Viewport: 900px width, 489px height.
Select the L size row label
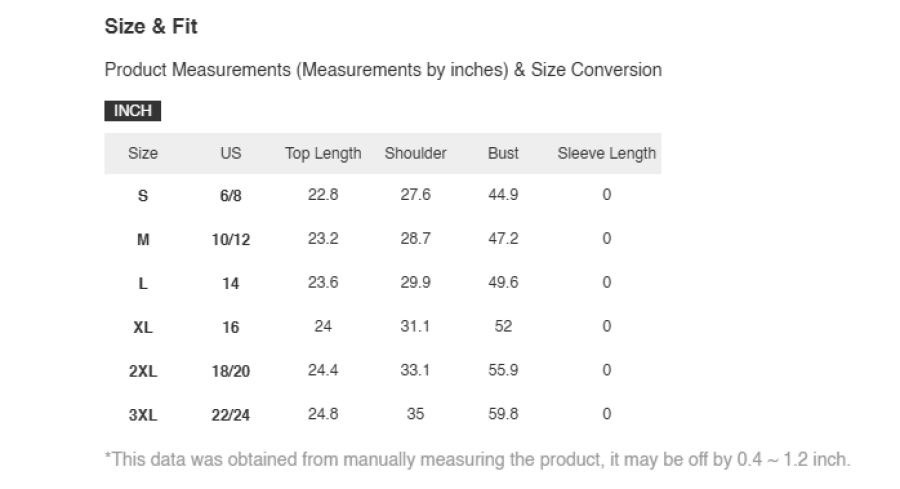coord(143,284)
